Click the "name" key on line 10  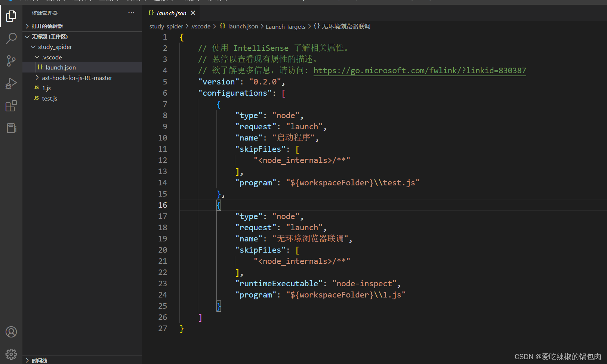(x=249, y=138)
